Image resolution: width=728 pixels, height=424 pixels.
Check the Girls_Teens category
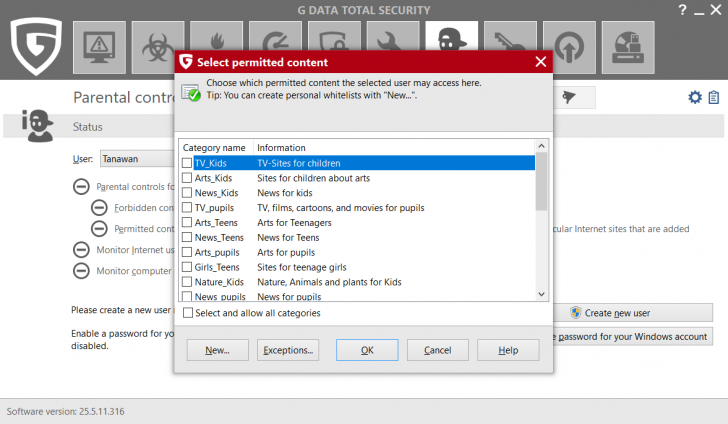tap(187, 267)
